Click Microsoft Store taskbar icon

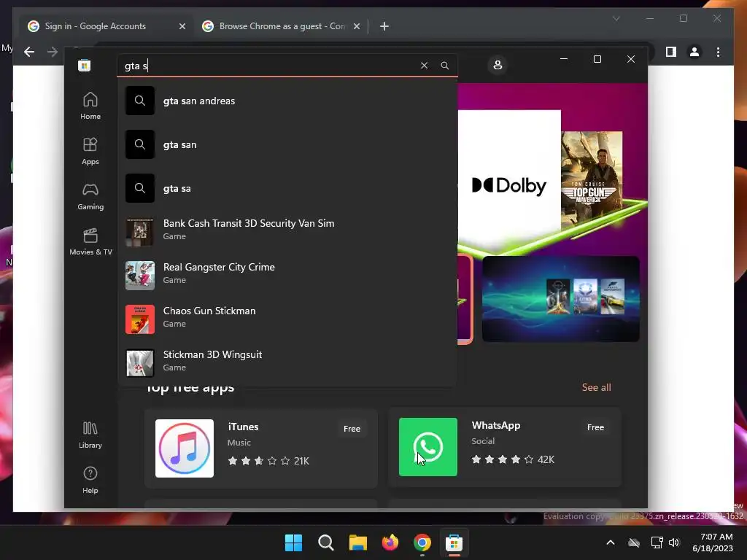[x=454, y=542]
